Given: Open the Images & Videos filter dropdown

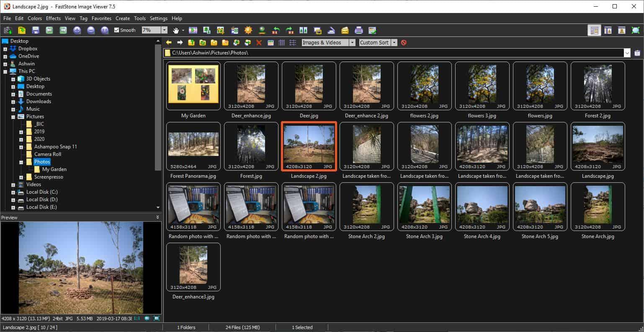Looking at the screenshot, I should 352,42.
